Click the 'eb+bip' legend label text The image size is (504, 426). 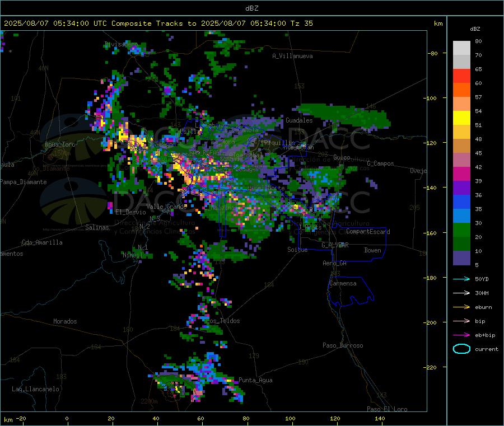click(485, 335)
